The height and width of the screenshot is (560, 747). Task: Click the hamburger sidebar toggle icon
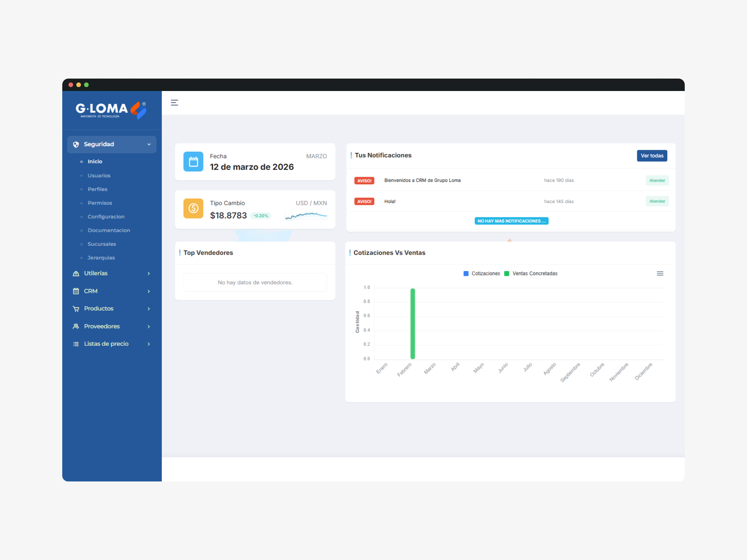point(174,103)
